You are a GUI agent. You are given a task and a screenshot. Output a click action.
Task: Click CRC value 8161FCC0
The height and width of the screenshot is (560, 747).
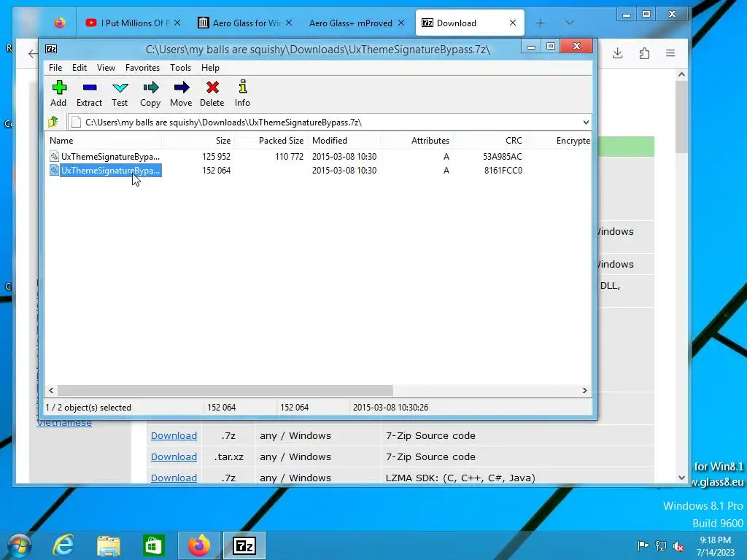point(503,171)
